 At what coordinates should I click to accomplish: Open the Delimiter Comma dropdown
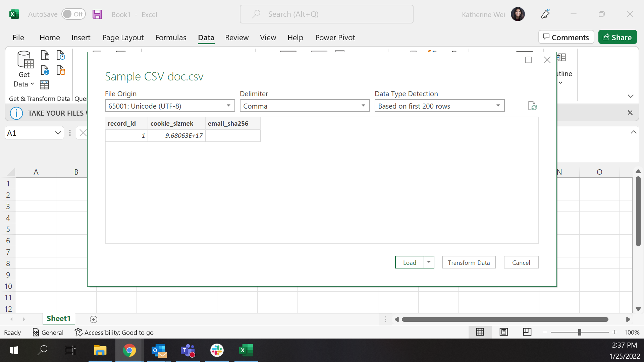(x=363, y=106)
